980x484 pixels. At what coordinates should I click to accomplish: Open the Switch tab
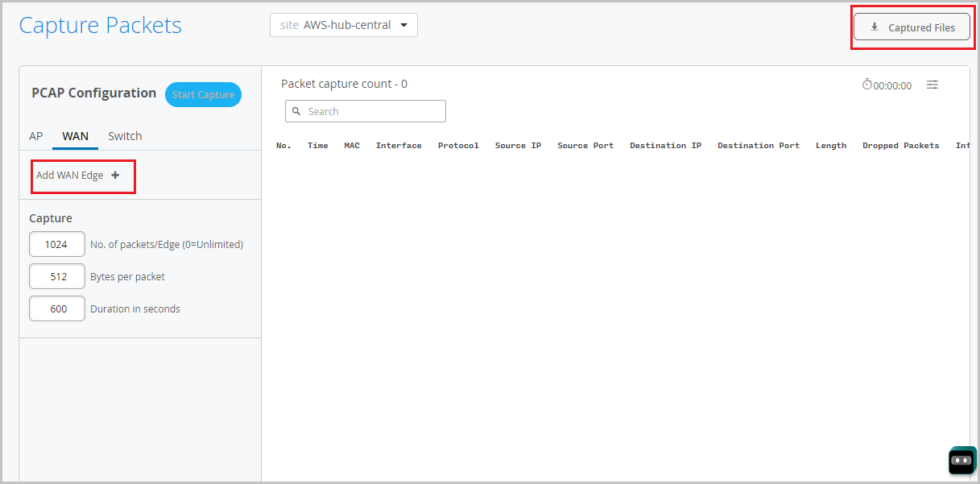(125, 136)
